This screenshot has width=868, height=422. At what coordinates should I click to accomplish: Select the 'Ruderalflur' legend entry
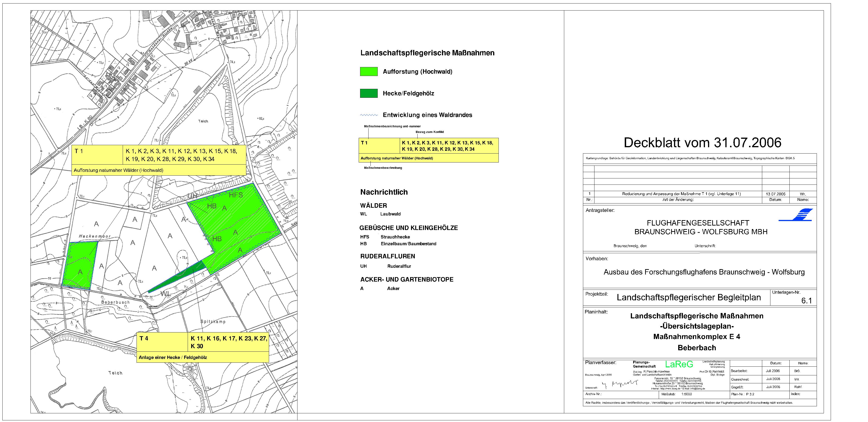[399, 266]
